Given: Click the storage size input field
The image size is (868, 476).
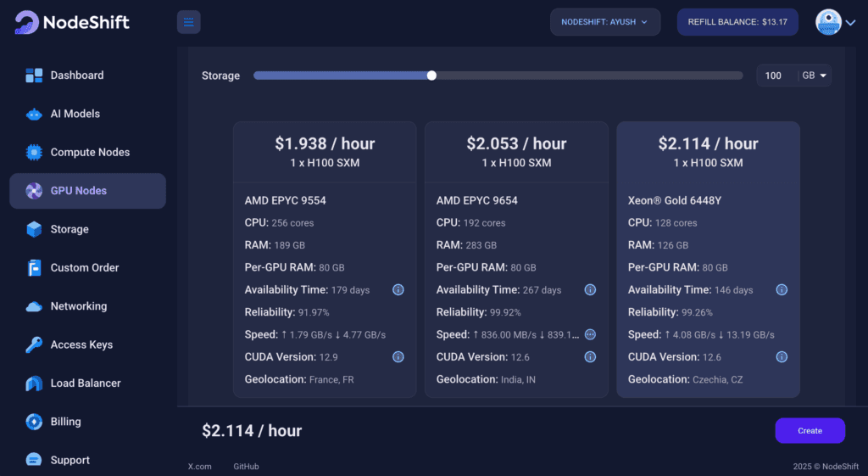Looking at the screenshot, I should point(775,76).
